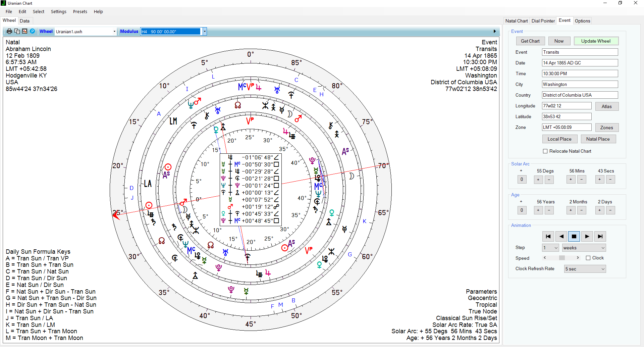Open the Wheel file dropdown Uranian1.uwh

point(86,32)
